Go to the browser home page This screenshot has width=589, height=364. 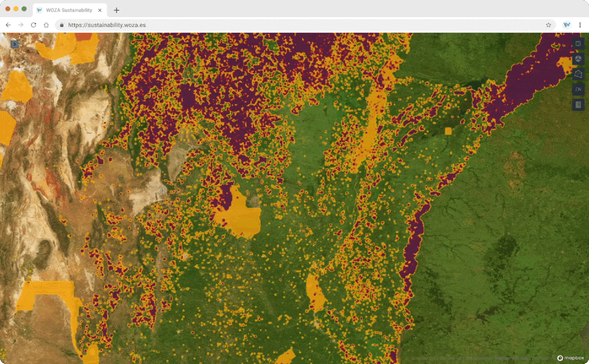point(46,25)
